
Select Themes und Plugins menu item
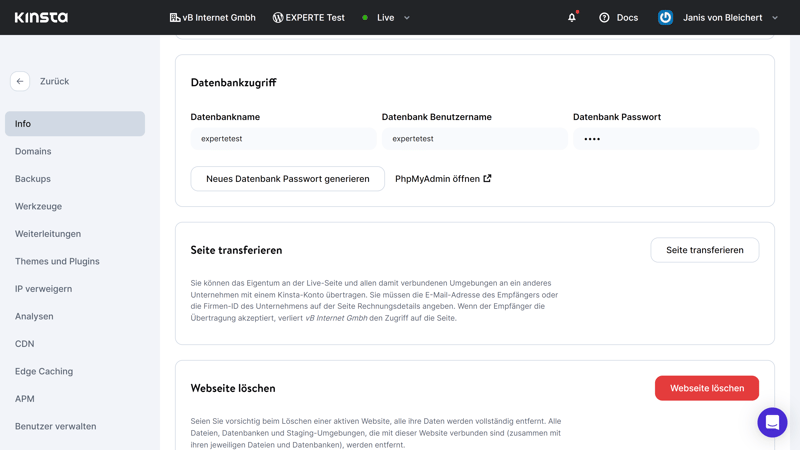pos(57,261)
